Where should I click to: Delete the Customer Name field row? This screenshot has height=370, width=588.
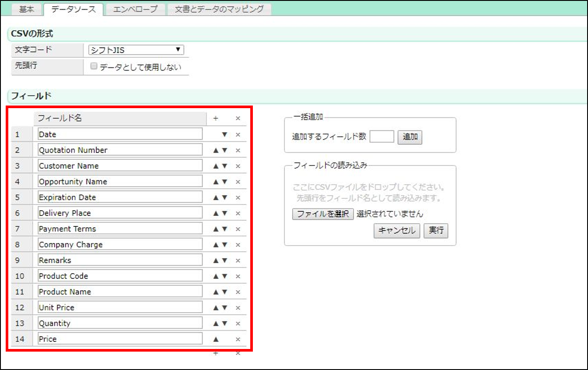238,166
